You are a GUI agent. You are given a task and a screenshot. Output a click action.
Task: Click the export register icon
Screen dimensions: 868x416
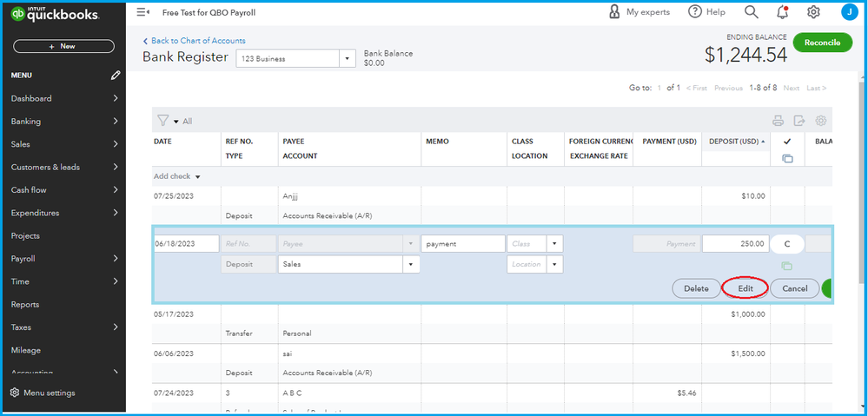[x=798, y=122]
